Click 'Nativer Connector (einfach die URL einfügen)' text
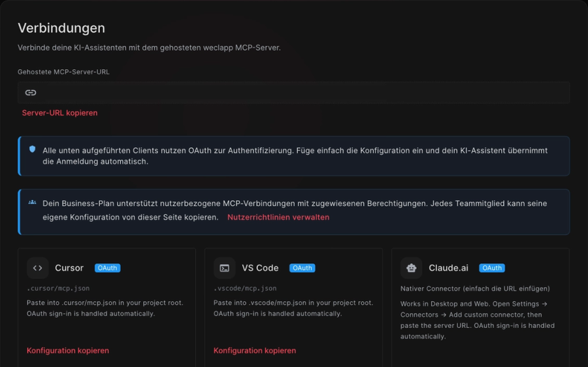The image size is (588, 367). pyautogui.click(x=475, y=289)
